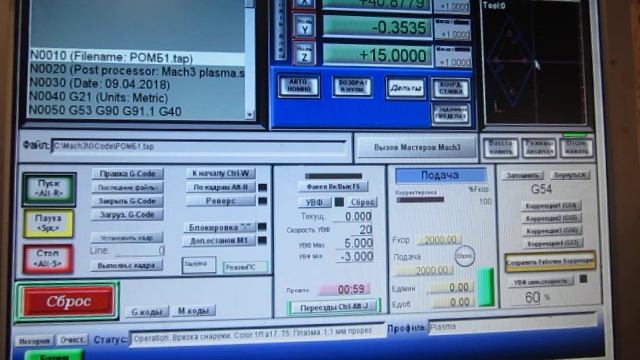This screenshot has width=640, height=360.
Task: Edit the Fкор value 2000.00
Action: coord(440,240)
